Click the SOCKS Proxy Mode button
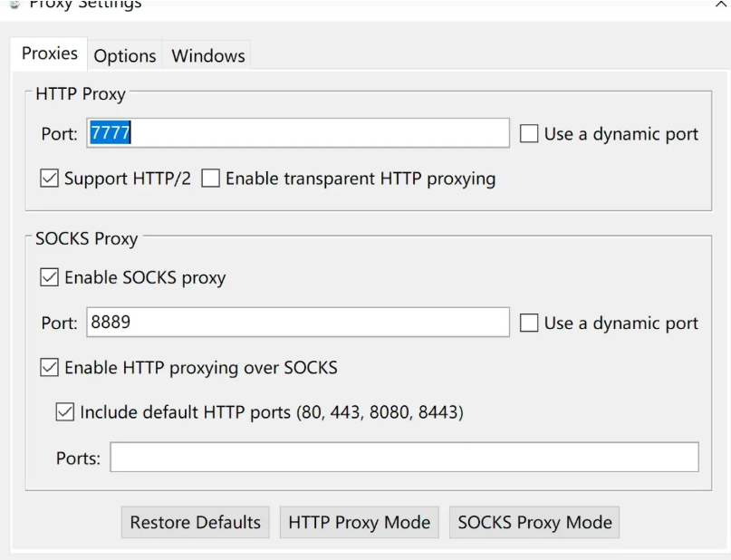This screenshot has width=731, height=560. pos(534,522)
